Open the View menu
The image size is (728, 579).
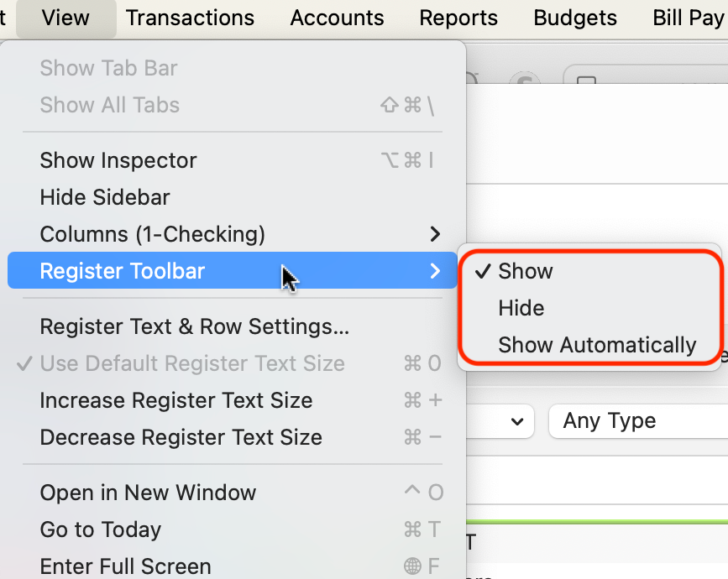point(65,18)
